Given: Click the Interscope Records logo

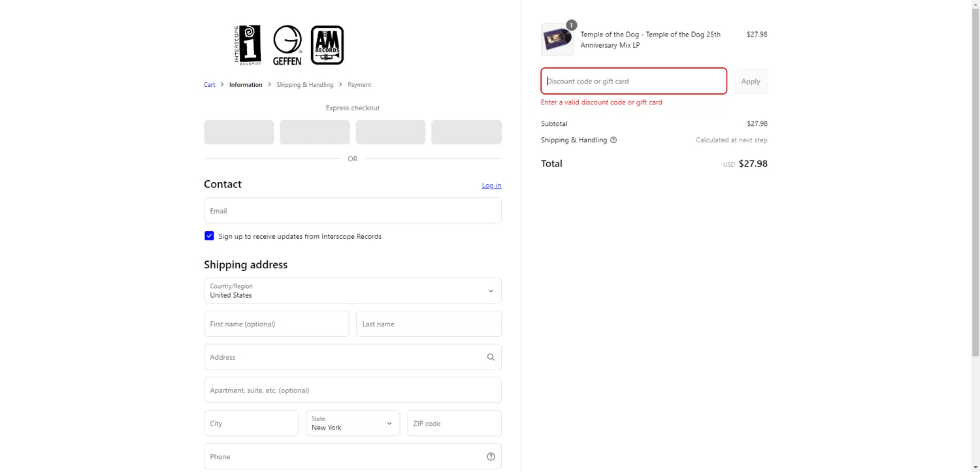Looking at the screenshot, I should tap(248, 45).
